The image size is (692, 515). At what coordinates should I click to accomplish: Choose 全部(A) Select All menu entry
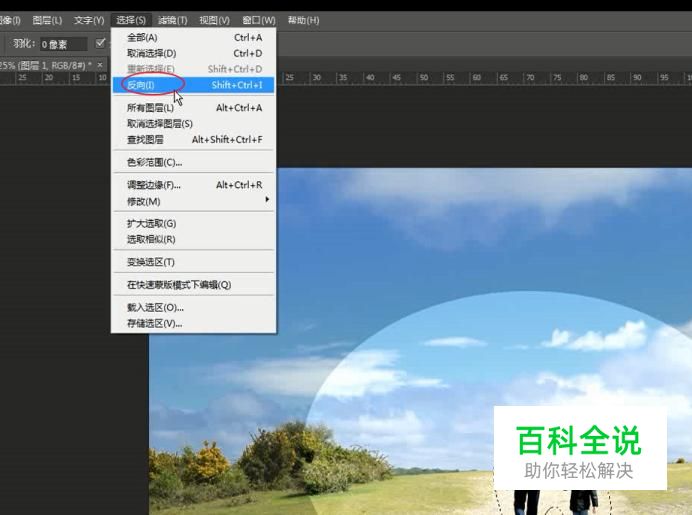[x=142, y=37]
